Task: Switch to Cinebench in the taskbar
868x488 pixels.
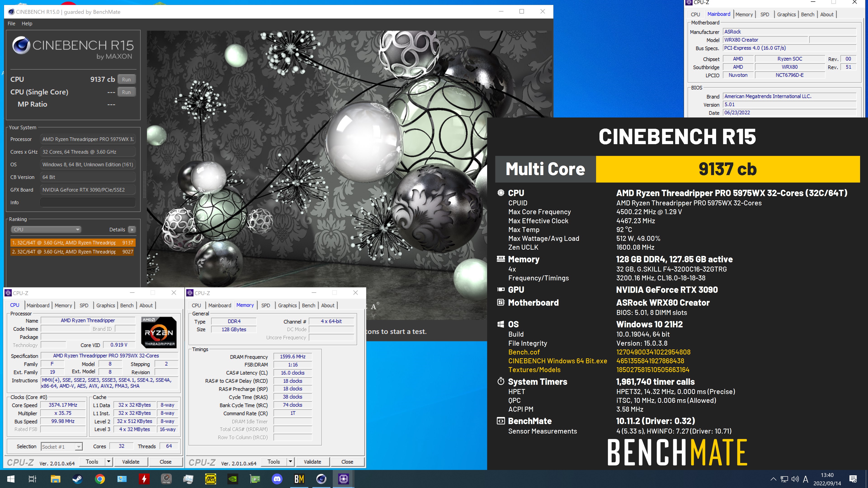Action: (x=321, y=479)
